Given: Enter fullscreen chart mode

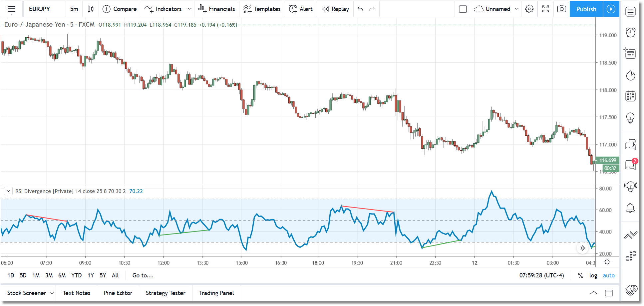Looking at the screenshot, I should tap(545, 9).
